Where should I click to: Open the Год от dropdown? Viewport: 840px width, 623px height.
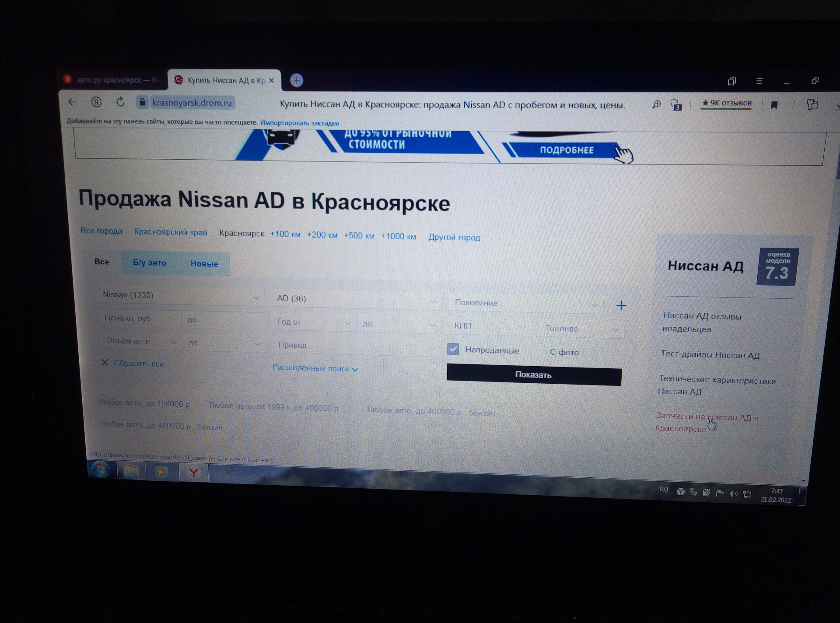coord(314,322)
